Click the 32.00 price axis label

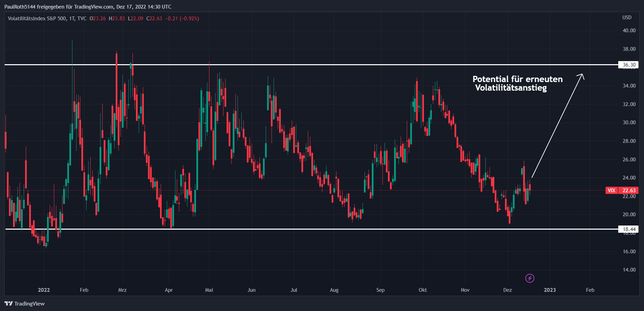pyautogui.click(x=629, y=104)
